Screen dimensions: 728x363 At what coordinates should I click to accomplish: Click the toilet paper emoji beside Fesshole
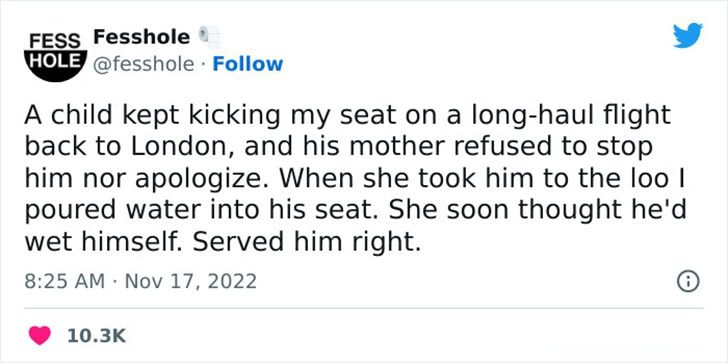(x=209, y=37)
